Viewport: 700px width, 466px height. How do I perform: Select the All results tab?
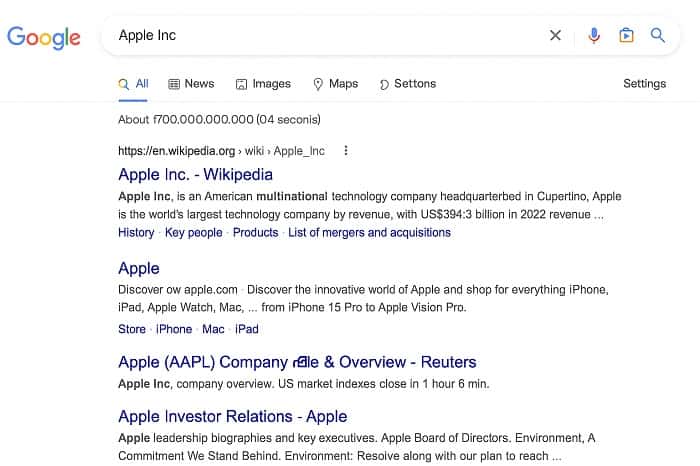point(134,84)
